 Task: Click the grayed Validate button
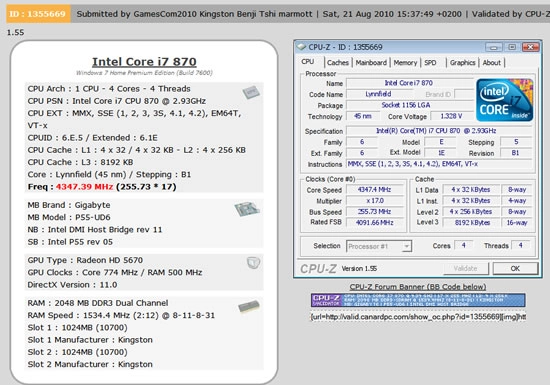click(465, 269)
